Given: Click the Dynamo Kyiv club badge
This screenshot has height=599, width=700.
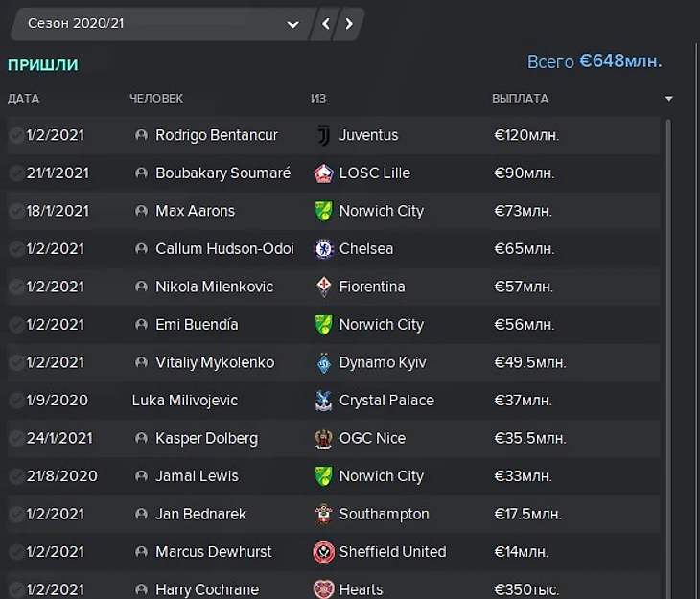Looking at the screenshot, I should pos(323,362).
